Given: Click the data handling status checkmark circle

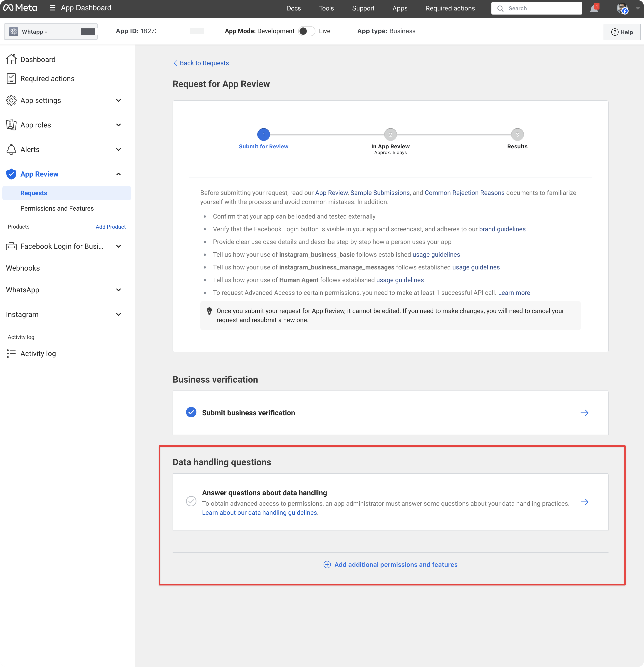Looking at the screenshot, I should click(191, 501).
